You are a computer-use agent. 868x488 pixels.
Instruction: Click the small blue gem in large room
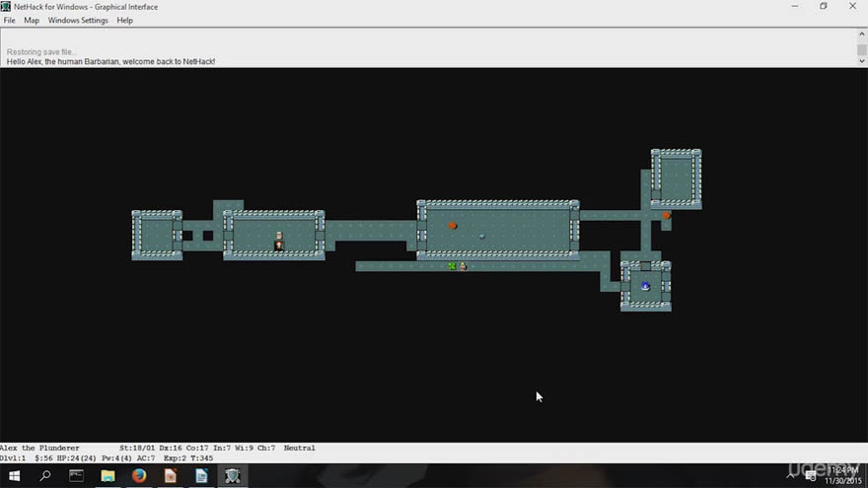tap(482, 237)
